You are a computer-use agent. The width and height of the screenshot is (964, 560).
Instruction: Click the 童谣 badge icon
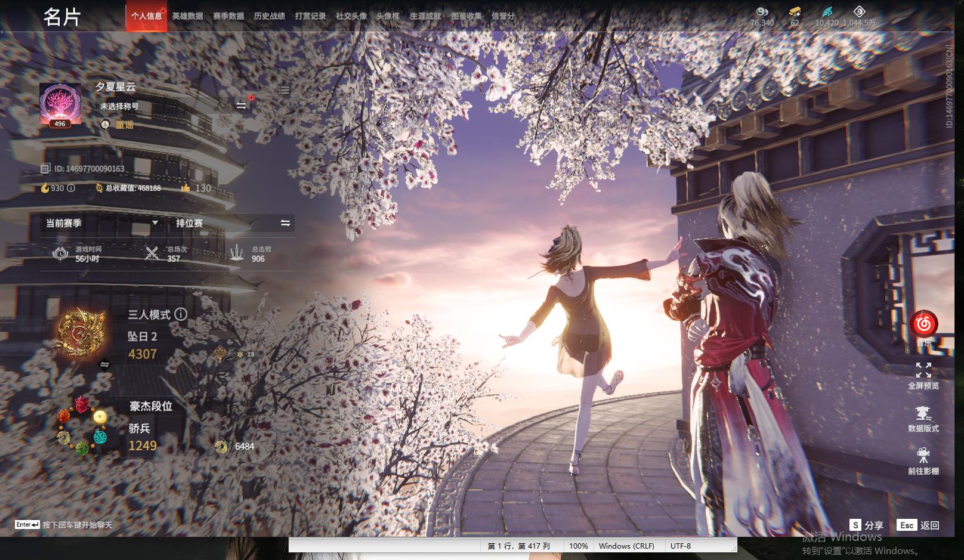click(x=106, y=124)
